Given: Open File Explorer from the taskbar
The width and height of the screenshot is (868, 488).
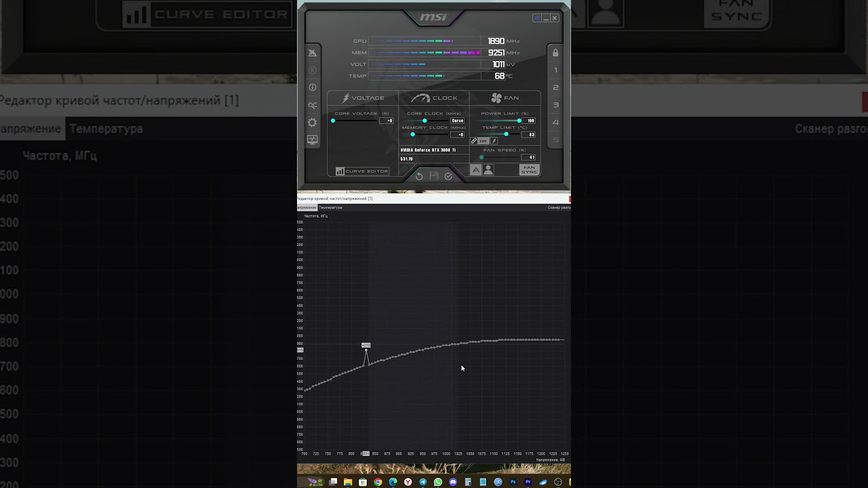Looking at the screenshot, I should [348, 482].
